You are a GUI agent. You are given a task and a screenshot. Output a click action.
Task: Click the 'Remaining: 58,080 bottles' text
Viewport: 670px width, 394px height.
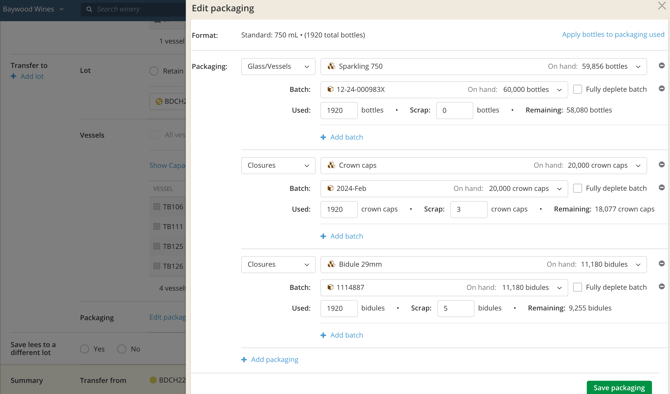click(x=569, y=110)
